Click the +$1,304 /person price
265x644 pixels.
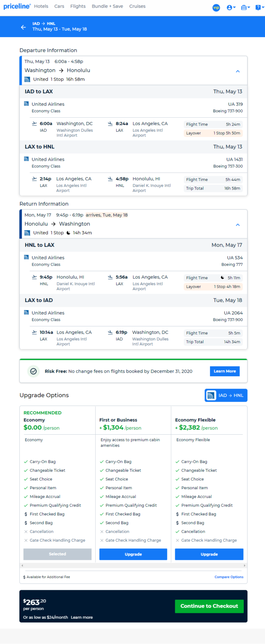coord(120,428)
